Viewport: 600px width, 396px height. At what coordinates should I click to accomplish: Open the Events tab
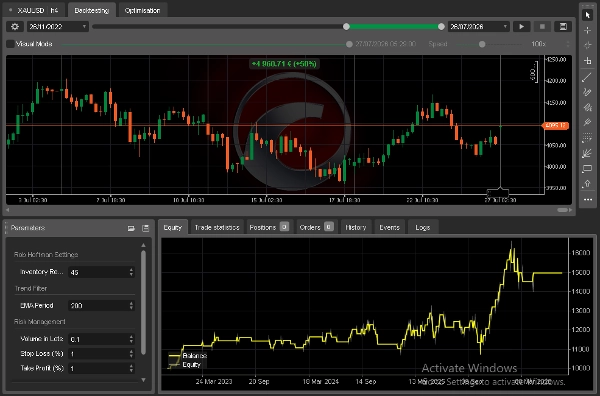click(390, 227)
